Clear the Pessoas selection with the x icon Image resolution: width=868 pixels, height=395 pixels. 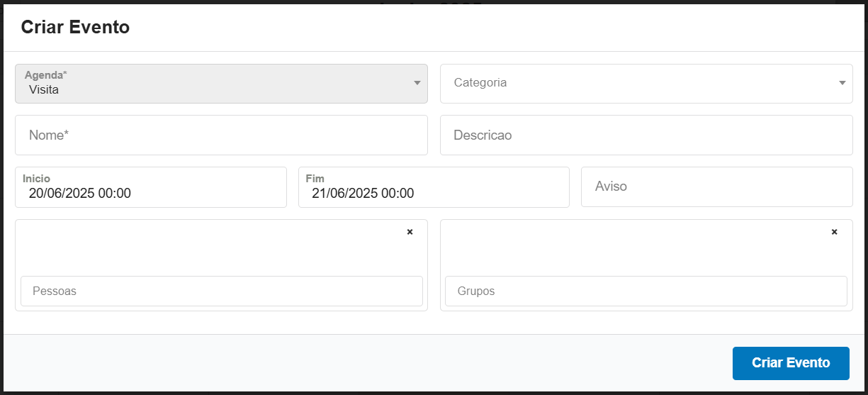point(410,232)
